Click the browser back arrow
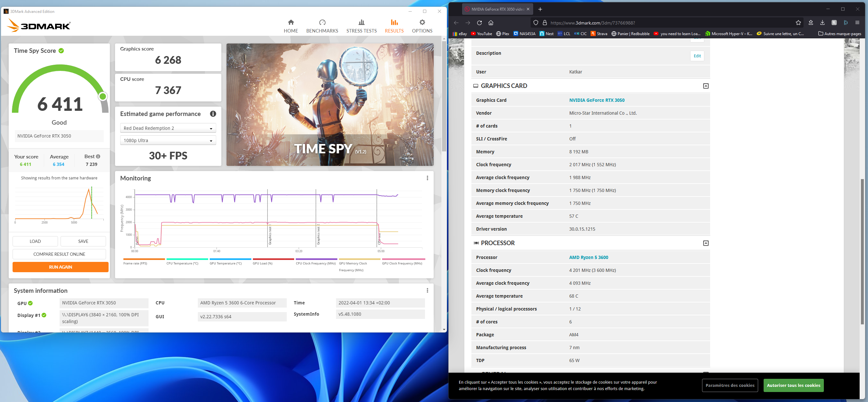 click(456, 23)
